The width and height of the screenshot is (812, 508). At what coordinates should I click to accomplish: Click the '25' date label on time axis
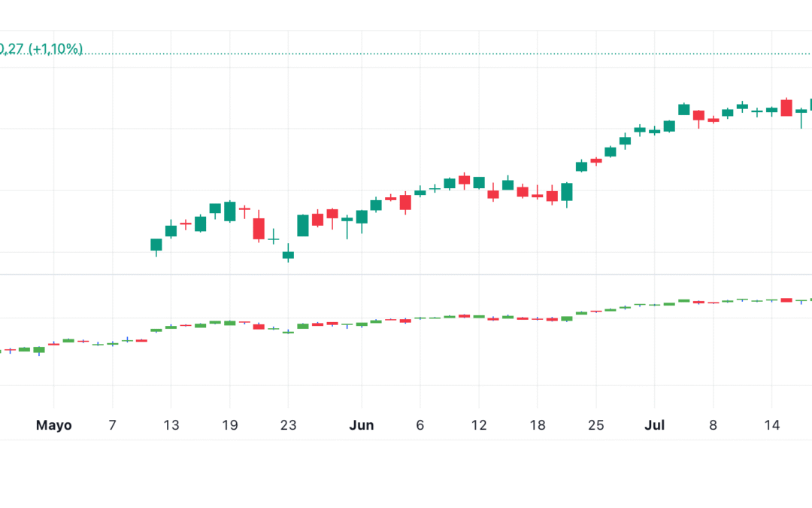coord(596,425)
